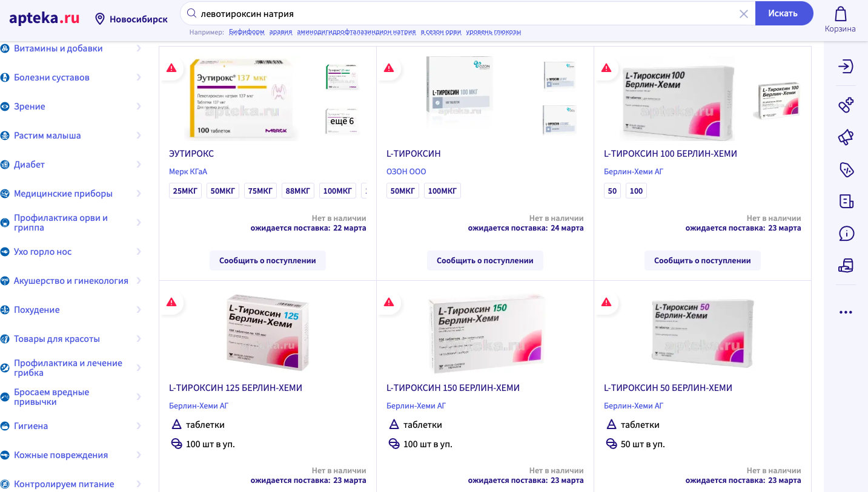
Task: Click the location pin next to Новосибирск
Action: (100, 19)
